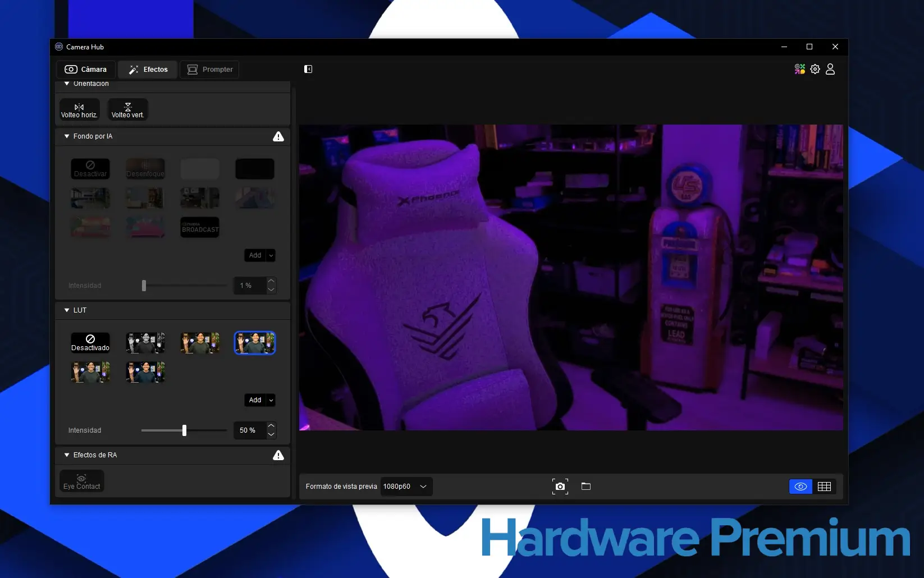The image size is (924, 578).
Task: Select the highlighted fourth LUT preset
Action: (255, 343)
